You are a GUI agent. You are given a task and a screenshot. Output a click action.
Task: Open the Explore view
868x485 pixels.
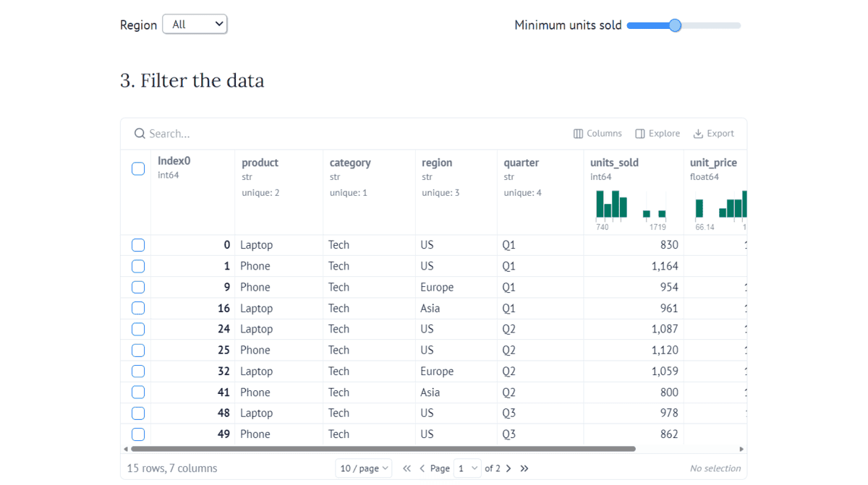658,134
